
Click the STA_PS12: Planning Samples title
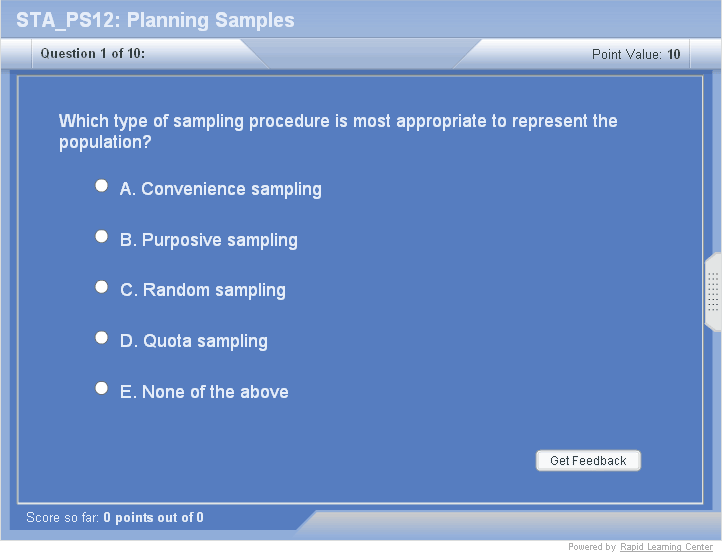155,20
